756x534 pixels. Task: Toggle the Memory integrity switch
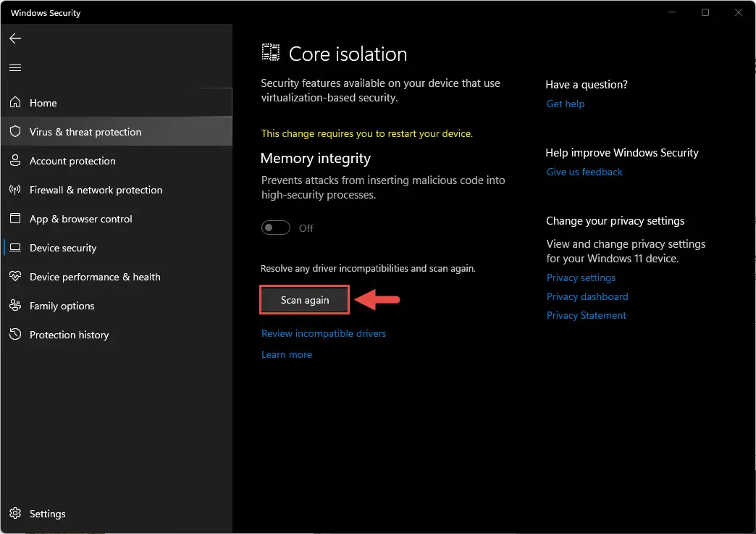click(276, 228)
